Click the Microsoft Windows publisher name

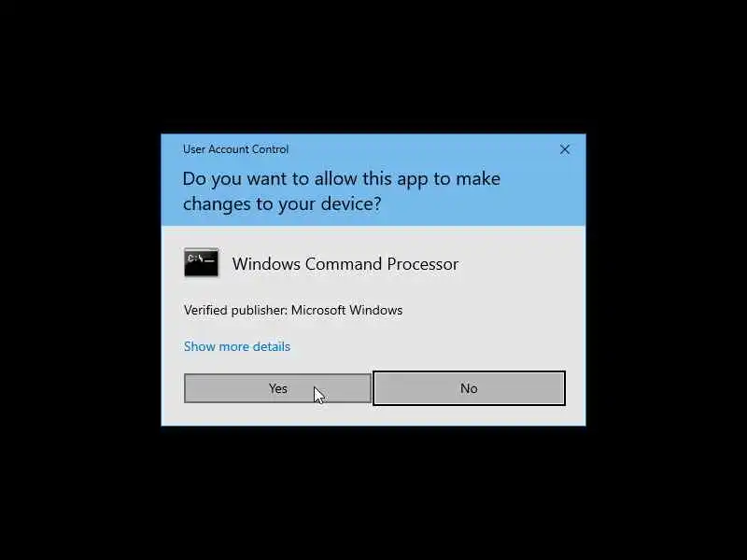[346, 310]
